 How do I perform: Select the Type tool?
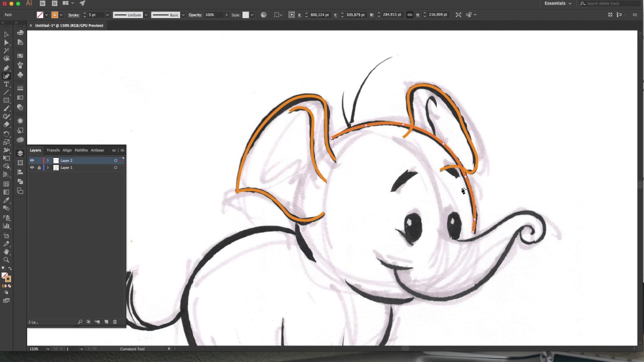click(x=6, y=84)
